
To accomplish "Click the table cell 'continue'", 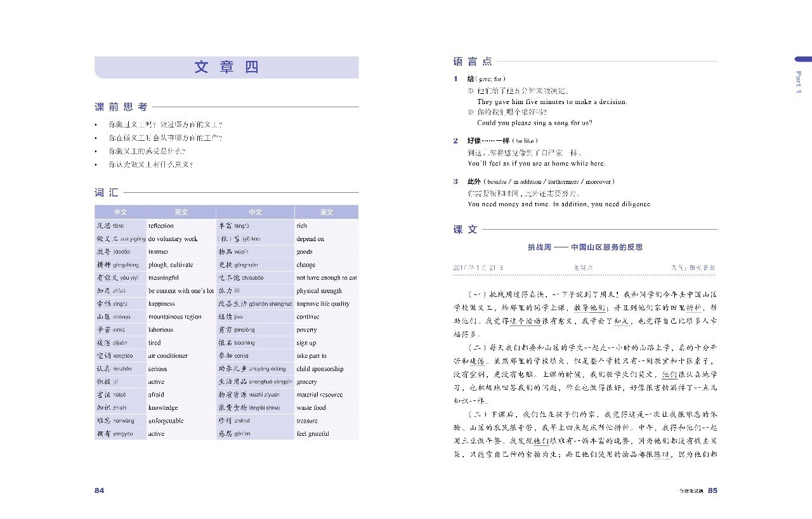I will [326, 317].
